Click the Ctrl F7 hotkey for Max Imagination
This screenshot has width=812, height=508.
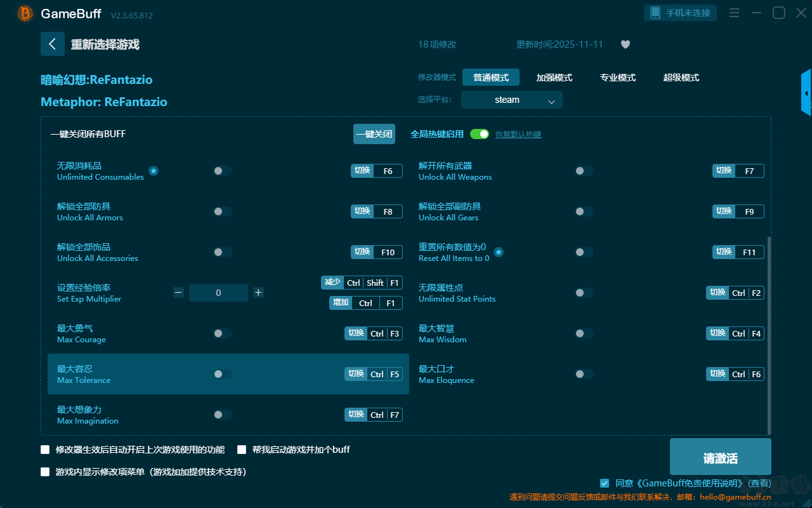[x=374, y=415]
